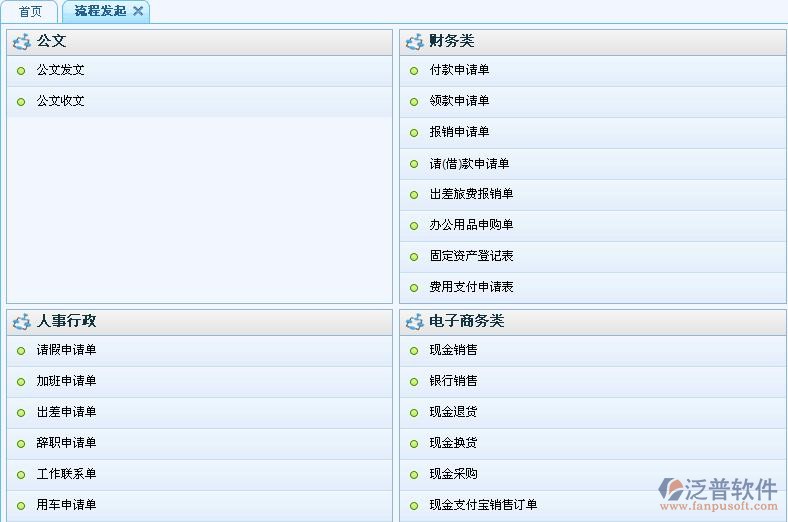Click the 财务类 section title
The height and width of the screenshot is (522, 788).
[452, 41]
